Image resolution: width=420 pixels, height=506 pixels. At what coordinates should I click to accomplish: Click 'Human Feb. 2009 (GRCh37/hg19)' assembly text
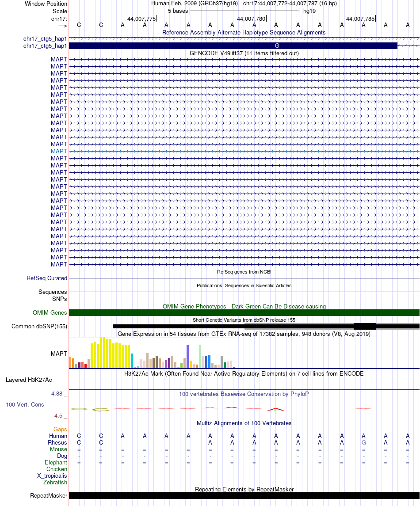(x=195, y=4)
